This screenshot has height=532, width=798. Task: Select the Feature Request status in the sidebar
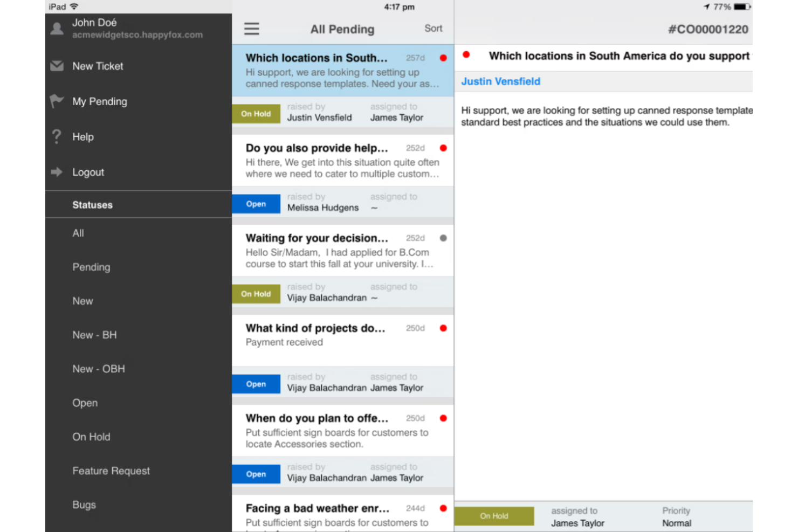click(x=111, y=471)
